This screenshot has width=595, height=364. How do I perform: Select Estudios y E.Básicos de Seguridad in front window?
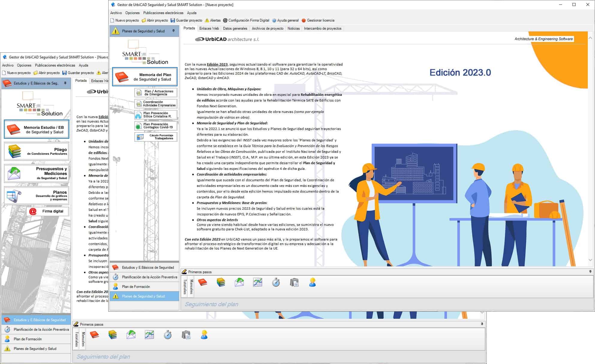point(145,268)
